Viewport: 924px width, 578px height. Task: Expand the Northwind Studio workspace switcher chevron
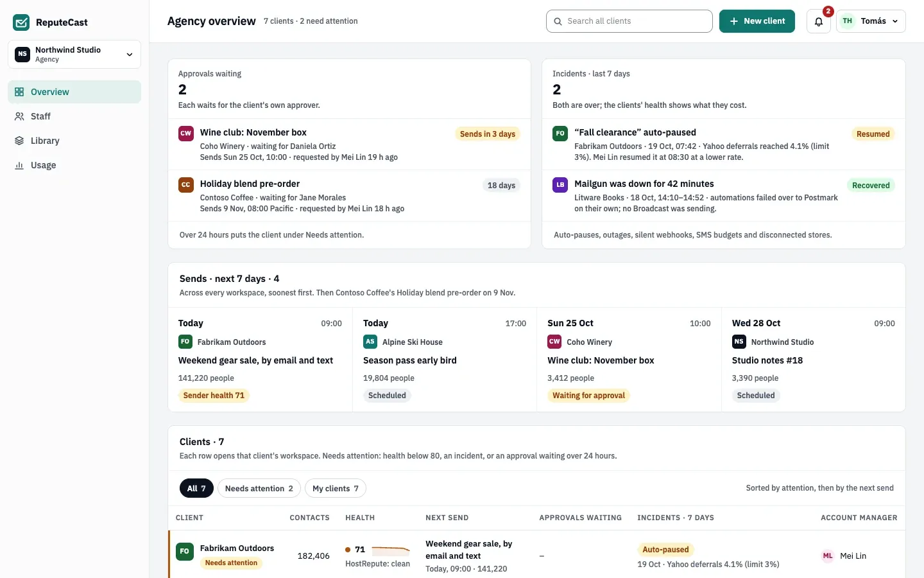[x=130, y=55]
